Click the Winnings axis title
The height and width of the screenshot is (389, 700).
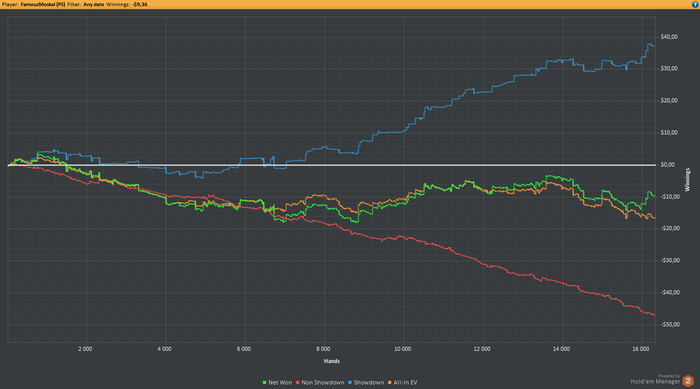688,180
